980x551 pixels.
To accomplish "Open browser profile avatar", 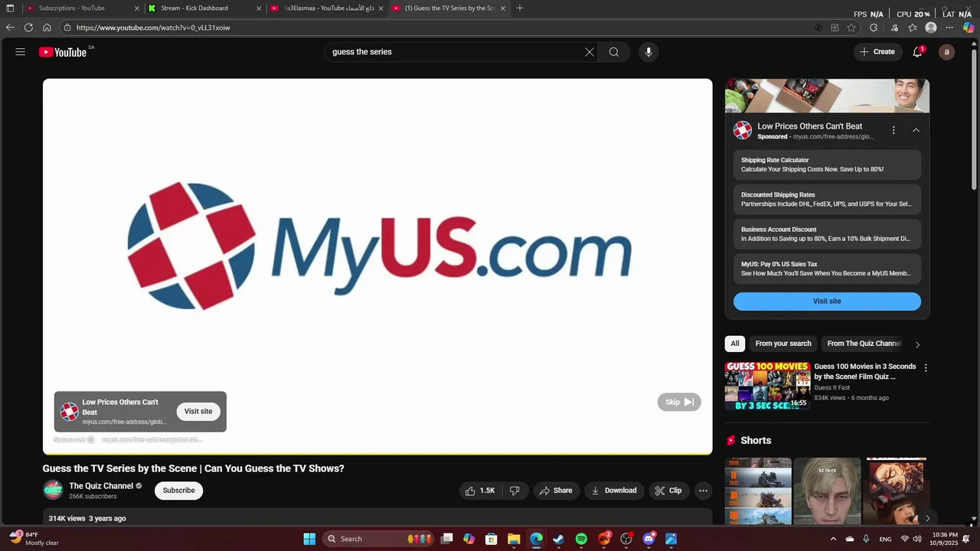I will [931, 28].
